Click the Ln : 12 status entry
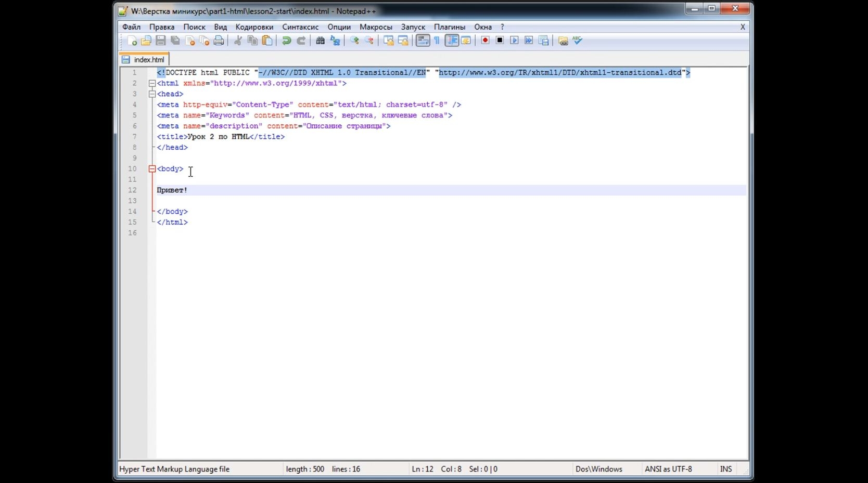The width and height of the screenshot is (868, 483). [423, 469]
